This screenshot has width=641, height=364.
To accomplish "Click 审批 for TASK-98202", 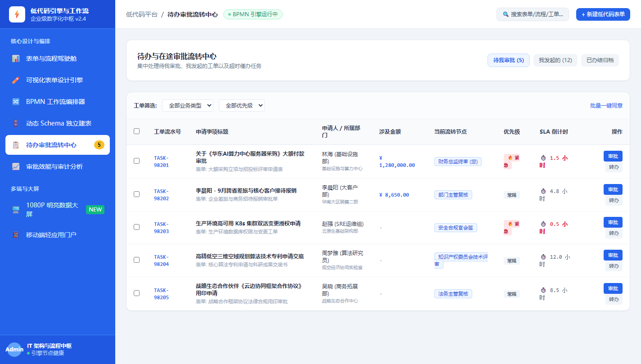I will [x=613, y=189].
